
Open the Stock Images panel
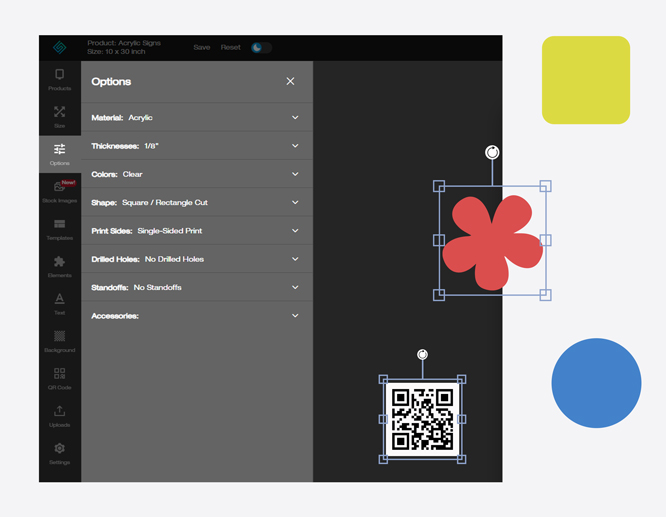[59, 192]
